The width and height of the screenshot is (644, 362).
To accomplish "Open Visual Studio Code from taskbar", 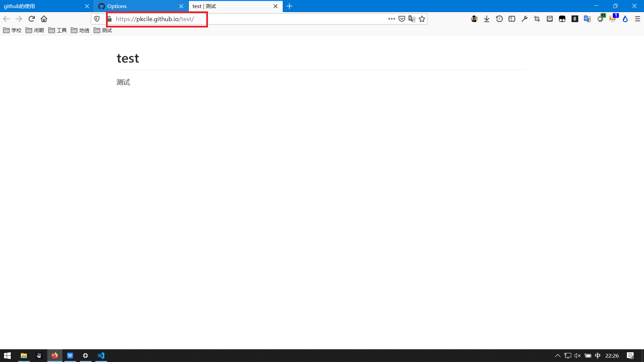I will tap(101, 355).
